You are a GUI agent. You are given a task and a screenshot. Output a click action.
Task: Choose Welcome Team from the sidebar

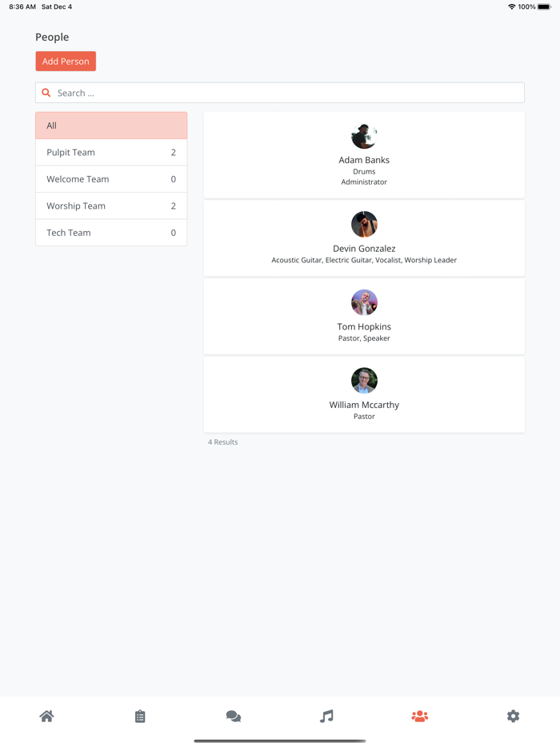[110, 179]
